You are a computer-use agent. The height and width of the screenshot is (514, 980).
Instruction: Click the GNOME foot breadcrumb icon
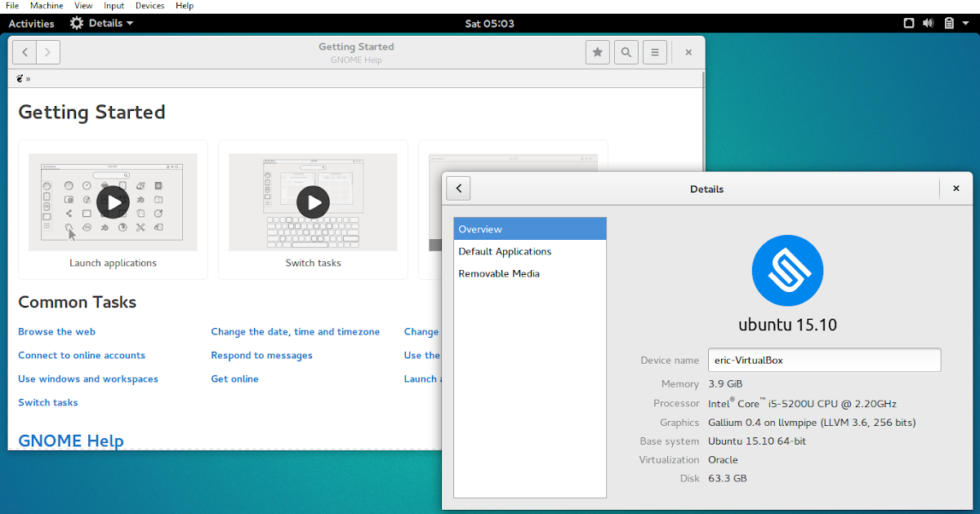(x=20, y=79)
